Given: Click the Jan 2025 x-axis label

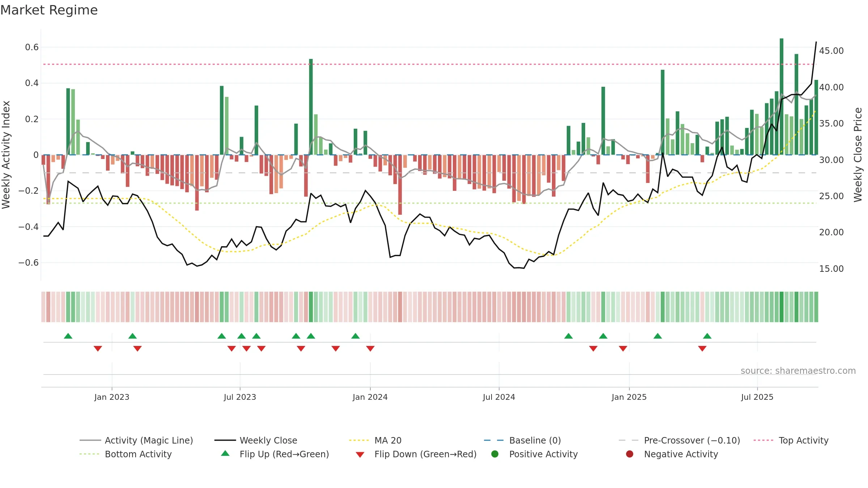Looking at the screenshot, I should click(629, 397).
